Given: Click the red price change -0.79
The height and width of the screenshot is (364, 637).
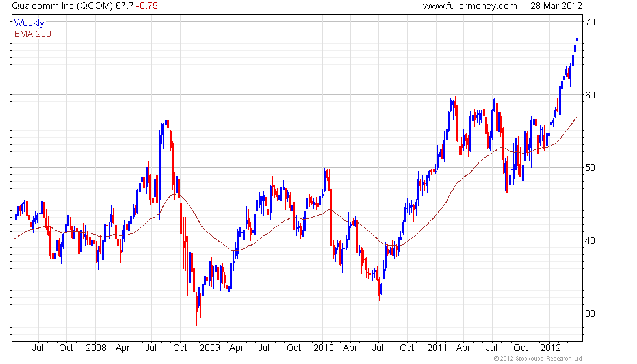Looking at the screenshot, I should tap(147, 6).
